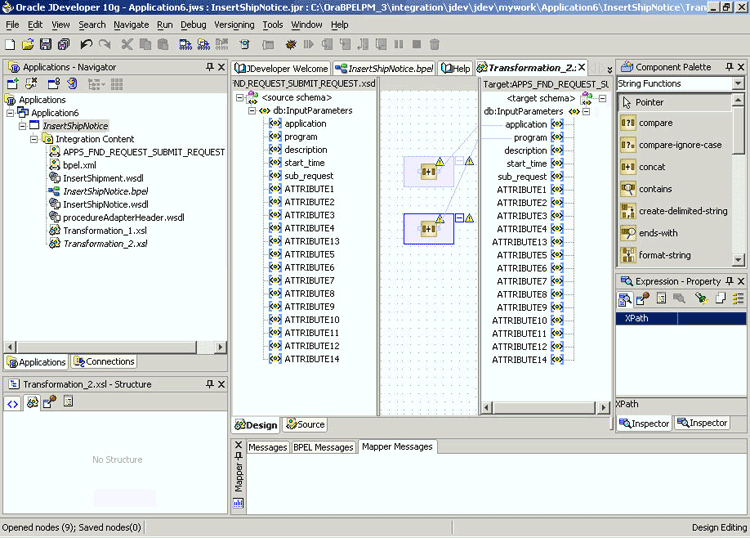The image size is (750, 538).
Task: Click the lower concat function node on canvas
Action: (429, 229)
